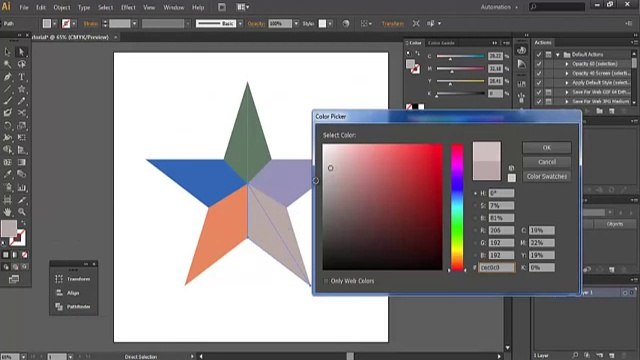Image resolution: width=640 pixels, height=360 pixels.
Task: Expand the Opacity 40 Screen action
Action: [x=567, y=73]
